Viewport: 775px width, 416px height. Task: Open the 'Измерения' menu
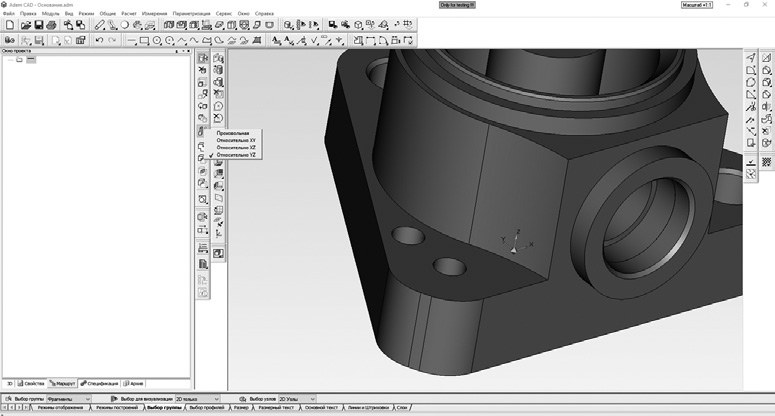pyautogui.click(x=155, y=14)
